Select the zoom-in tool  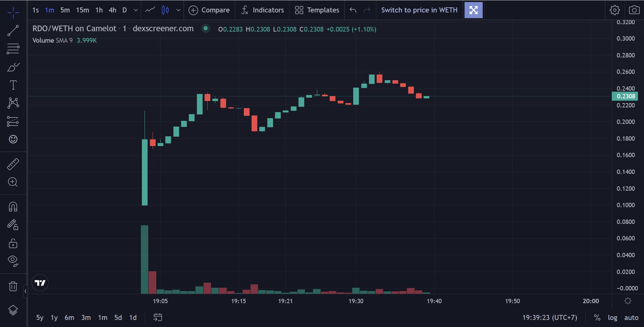click(13, 182)
